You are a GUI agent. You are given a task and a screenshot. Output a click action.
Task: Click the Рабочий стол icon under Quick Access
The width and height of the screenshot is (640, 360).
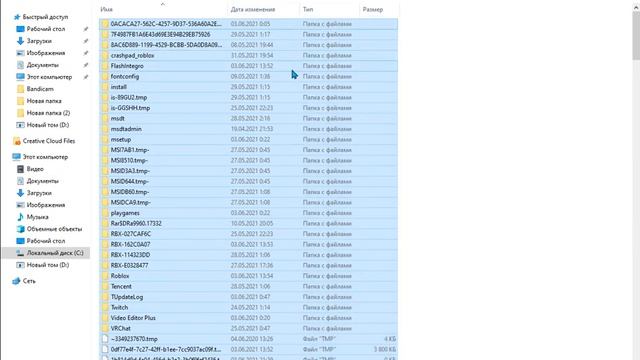click(x=20, y=29)
